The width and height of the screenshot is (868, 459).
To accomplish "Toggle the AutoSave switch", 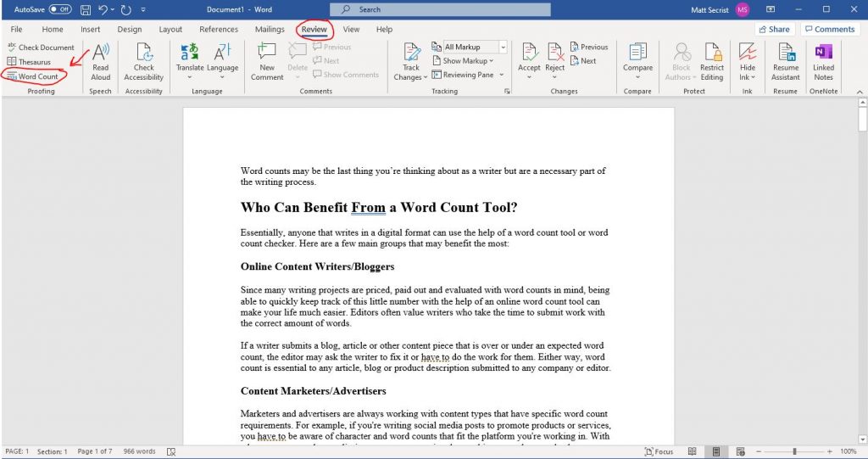I will [x=60, y=9].
